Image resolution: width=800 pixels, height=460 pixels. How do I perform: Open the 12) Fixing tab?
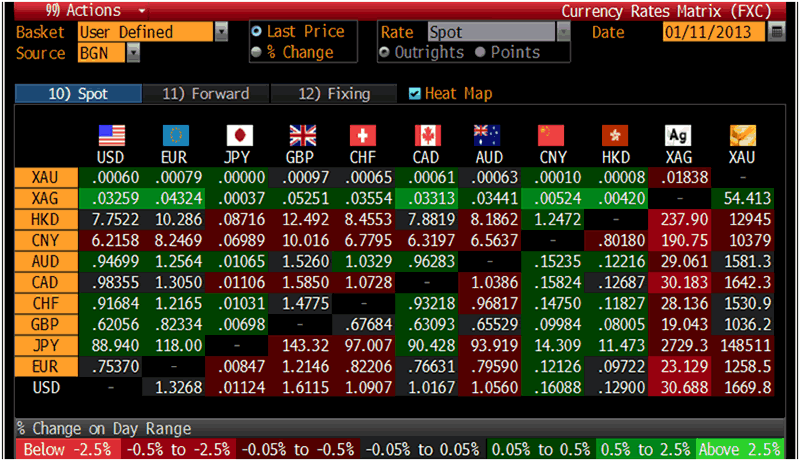(x=334, y=94)
